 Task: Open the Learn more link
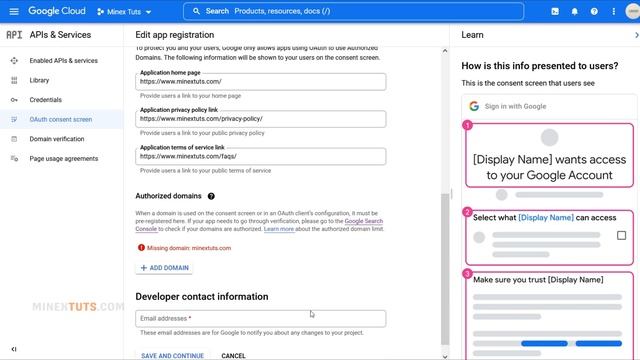tap(279, 229)
